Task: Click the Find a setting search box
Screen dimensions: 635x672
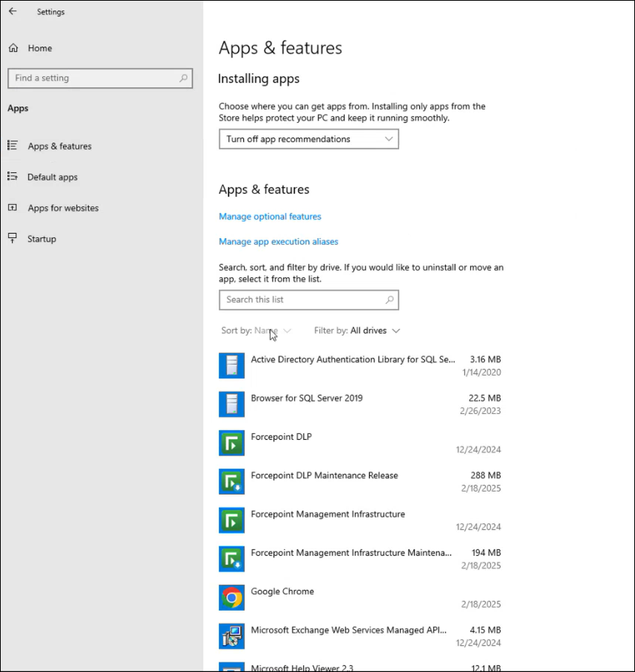Action: point(92,78)
